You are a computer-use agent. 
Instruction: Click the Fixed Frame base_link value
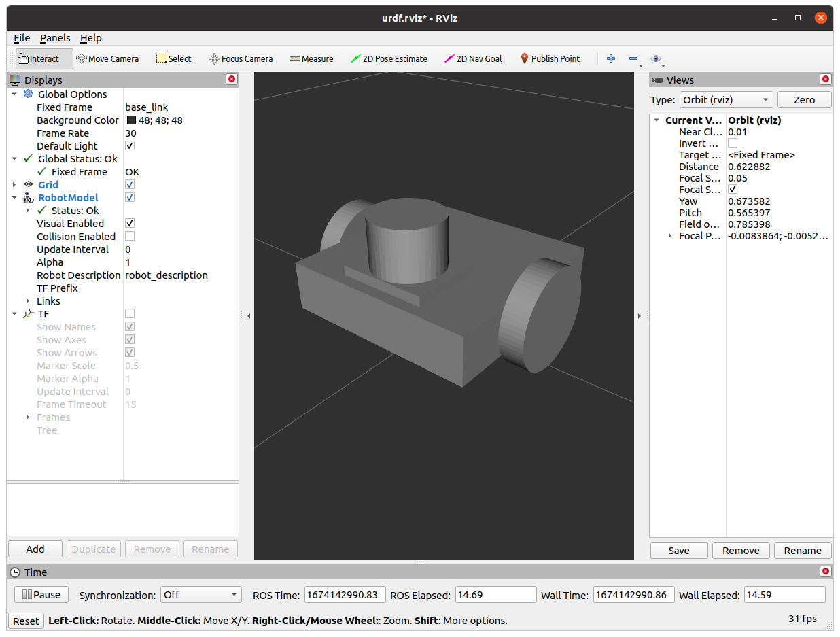click(147, 107)
